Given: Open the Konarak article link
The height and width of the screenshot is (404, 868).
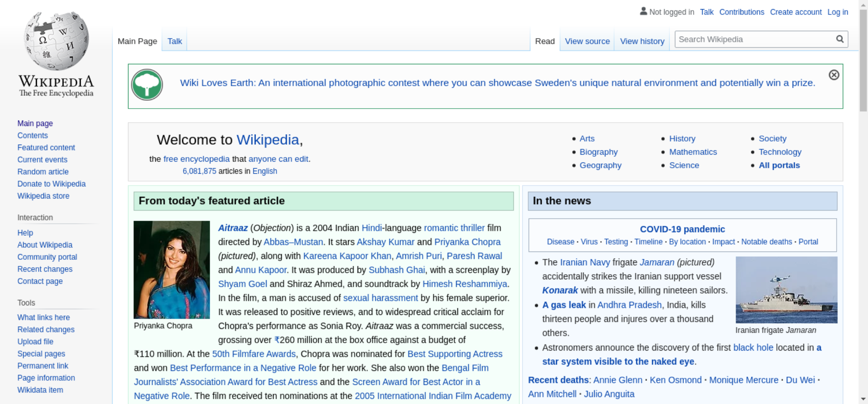Looking at the screenshot, I should click(x=560, y=291).
